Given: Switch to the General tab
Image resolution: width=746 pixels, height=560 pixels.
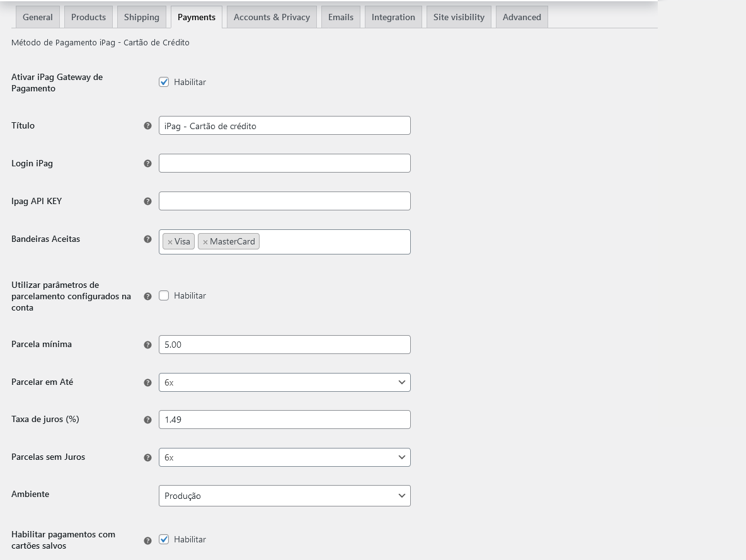Looking at the screenshot, I should [38, 17].
